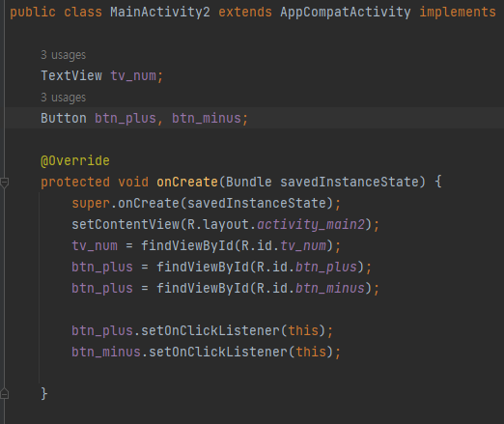
Task: Click the onCreate method name in the protected void signature
Action: click(187, 183)
